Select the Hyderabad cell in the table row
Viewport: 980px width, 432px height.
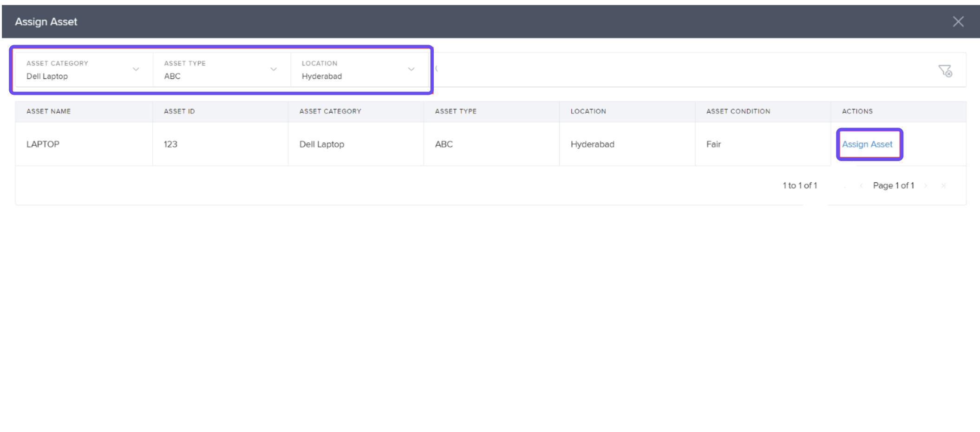click(x=592, y=144)
